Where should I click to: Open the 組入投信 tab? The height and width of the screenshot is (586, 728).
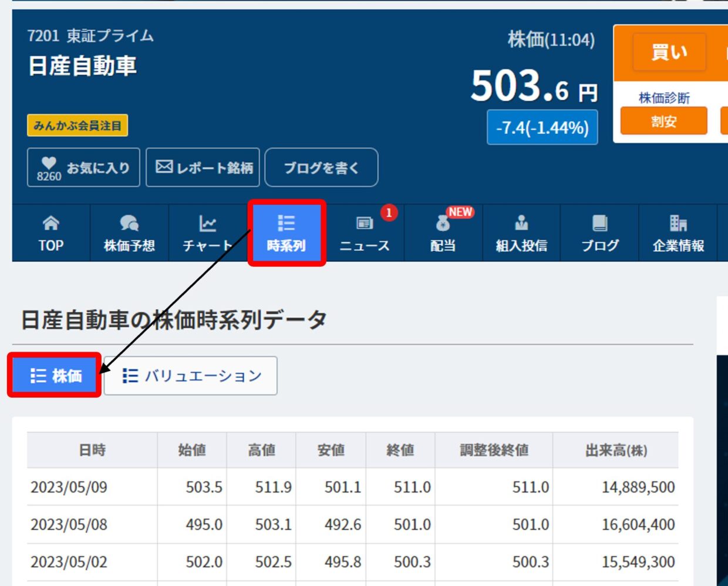click(521, 233)
